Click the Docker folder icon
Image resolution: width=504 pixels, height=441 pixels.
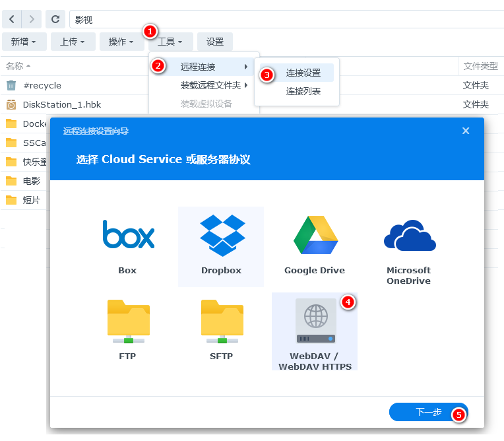(x=11, y=123)
